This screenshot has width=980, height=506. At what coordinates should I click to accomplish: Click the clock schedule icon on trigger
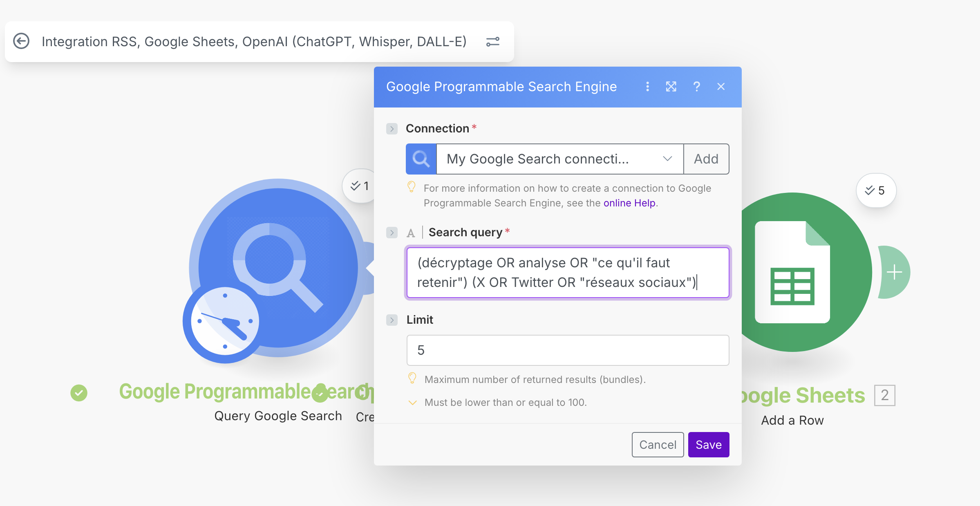tap(224, 322)
